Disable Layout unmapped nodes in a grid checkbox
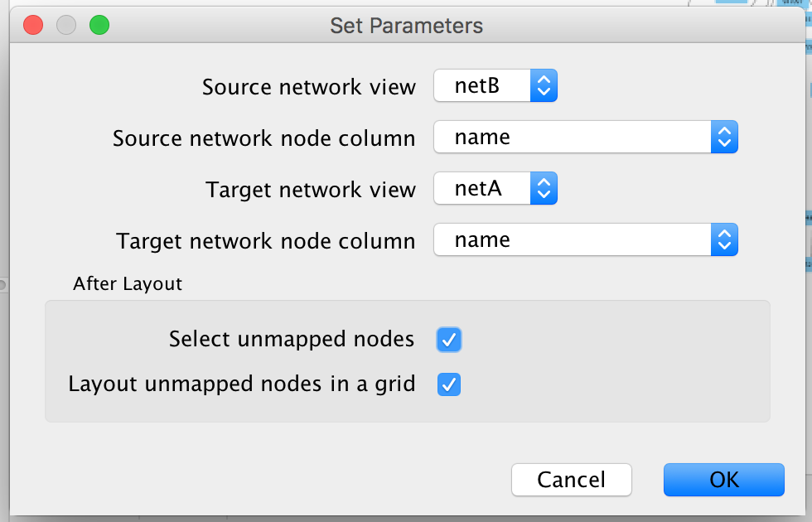 [449, 384]
